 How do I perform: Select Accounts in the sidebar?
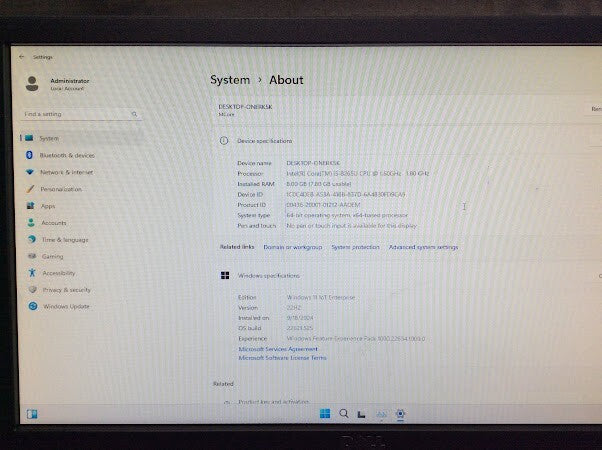coord(53,223)
